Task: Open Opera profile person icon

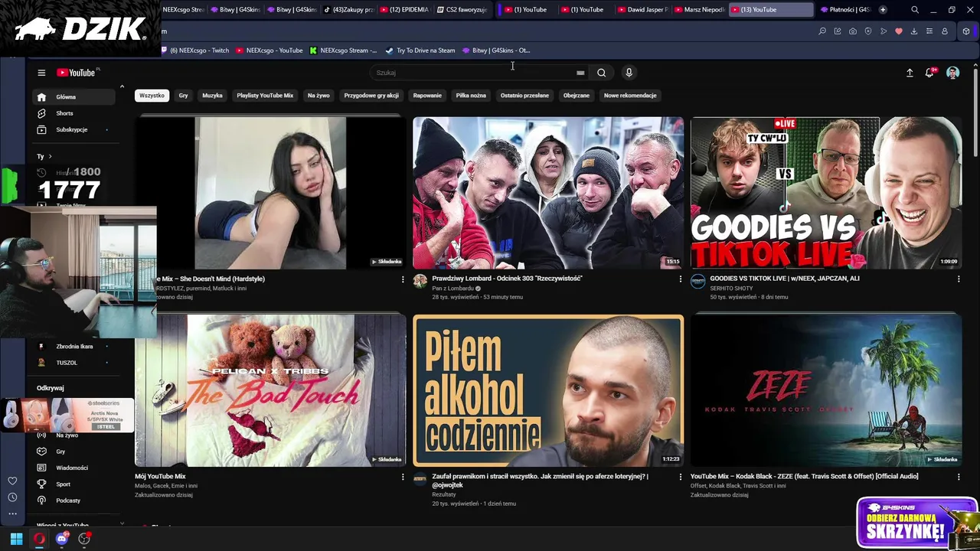Action: (x=945, y=31)
